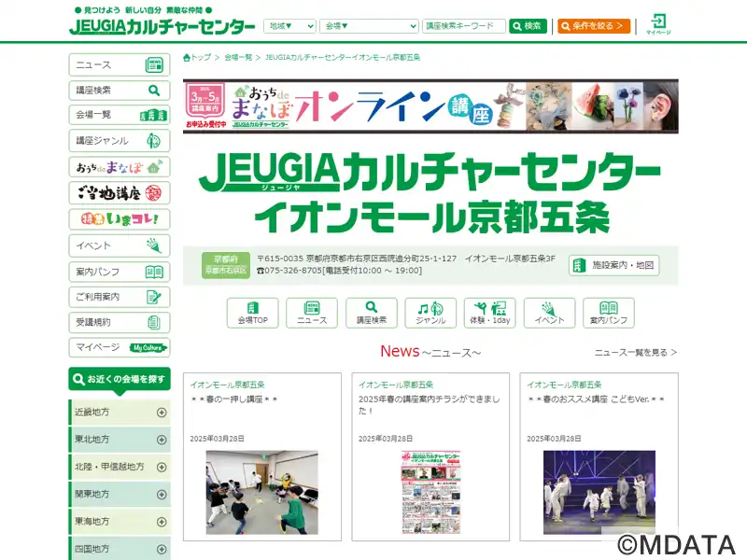This screenshot has width=747, height=560.
Task: Expand the 東海地方 region
Action: (120, 522)
